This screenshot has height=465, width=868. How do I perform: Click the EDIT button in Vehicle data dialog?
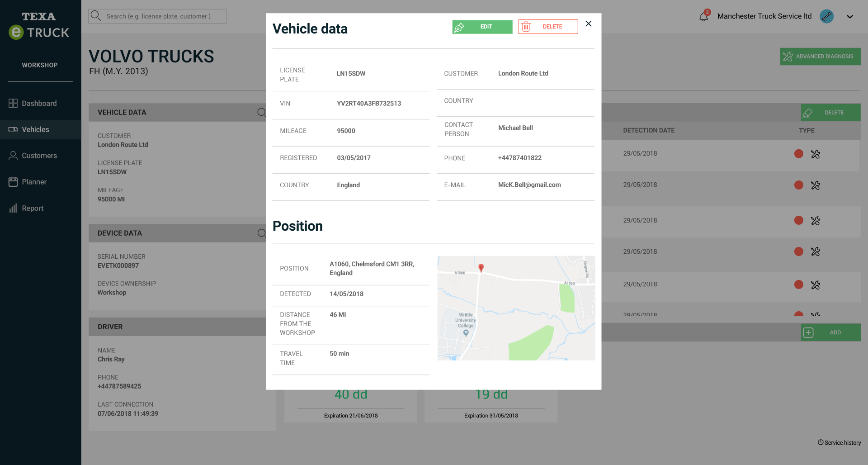click(482, 27)
